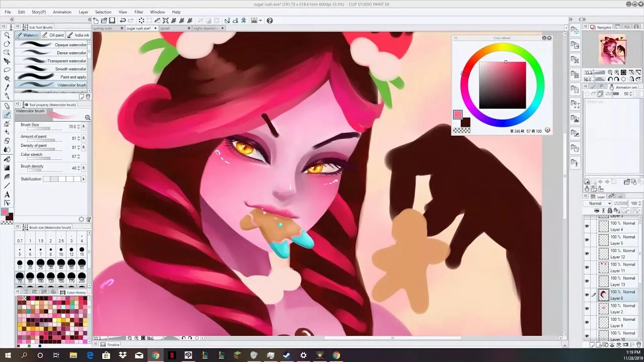Click Zoom in icon in Navigator panel
Image resolution: width=644 pixels, height=362 pixels.
coord(617,72)
